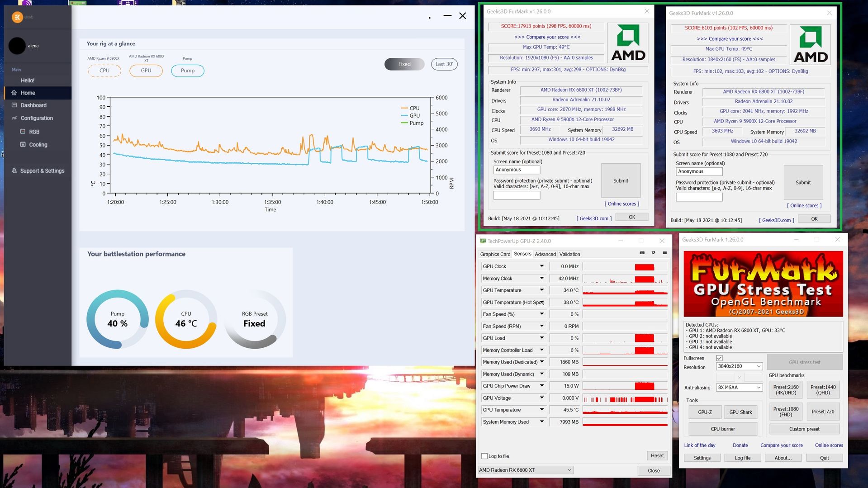
Task: Click the GPU-Z refresh icon
Action: pyautogui.click(x=653, y=253)
